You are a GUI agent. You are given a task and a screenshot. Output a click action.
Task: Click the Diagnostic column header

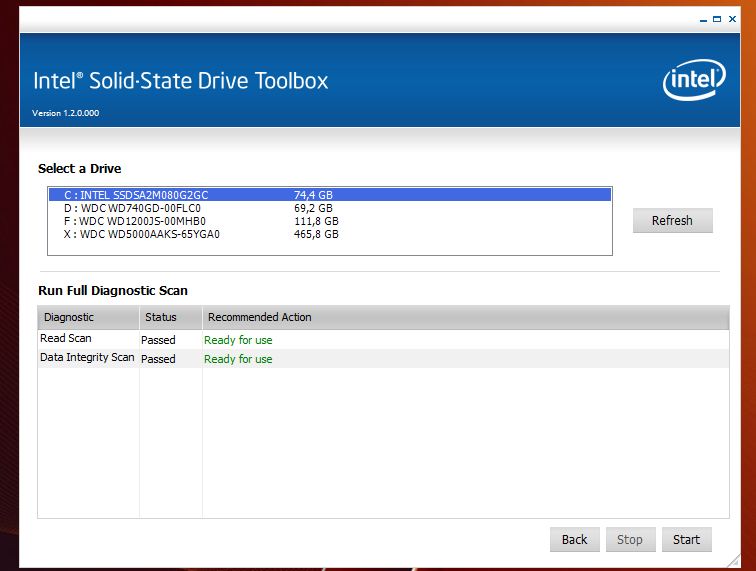coord(89,317)
